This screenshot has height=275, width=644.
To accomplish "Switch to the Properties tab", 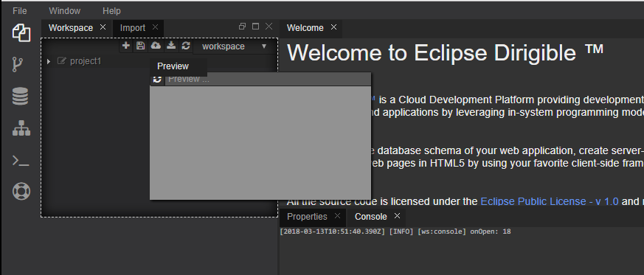I will tap(307, 216).
